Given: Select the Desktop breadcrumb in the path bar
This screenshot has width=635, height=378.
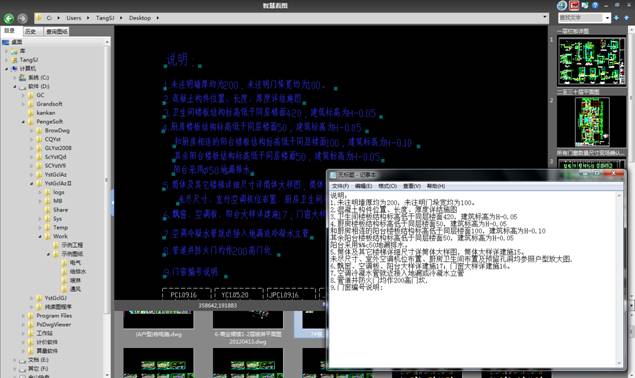Looking at the screenshot, I should (140, 18).
